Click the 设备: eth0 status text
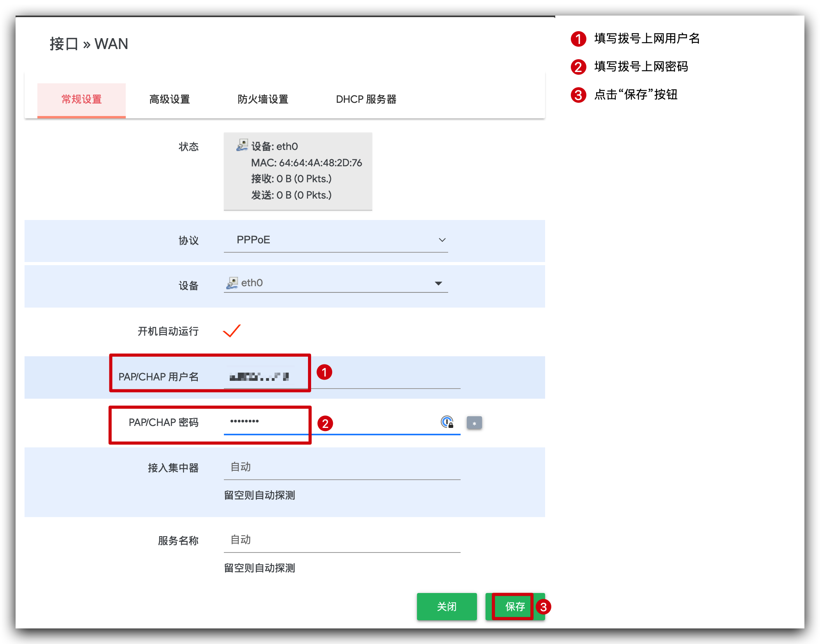 coord(275,147)
